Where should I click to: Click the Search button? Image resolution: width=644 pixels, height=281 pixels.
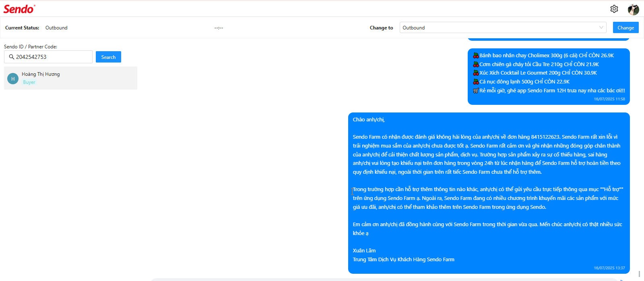pos(108,57)
